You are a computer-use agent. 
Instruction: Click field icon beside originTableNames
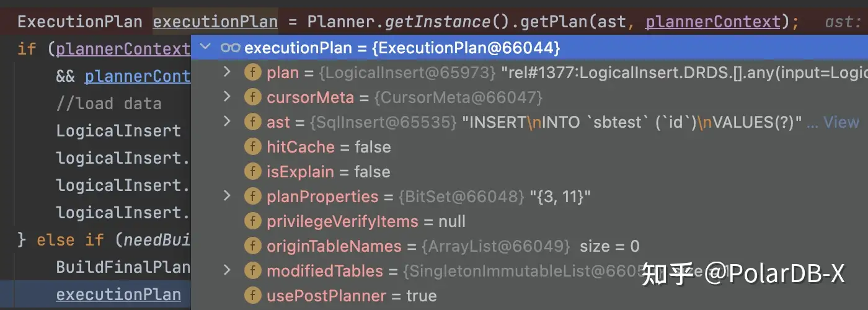[252, 246]
